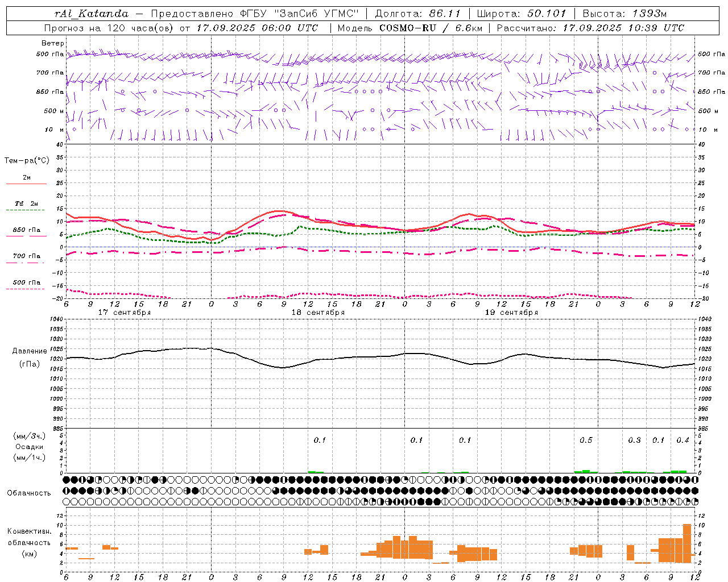The height and width of the screenshot is (582, 728).
Task: Click the station name rAl_Katanda in the header
Action: [92, 14]
